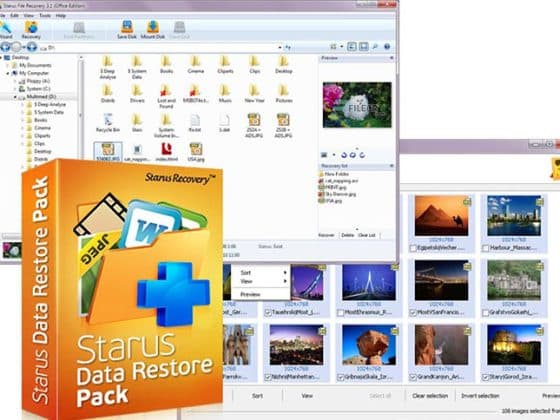Click the magnifier search icon in toolbar
Image resolution: width=560 pixels, height=420 pixels.
coord(375,47)
